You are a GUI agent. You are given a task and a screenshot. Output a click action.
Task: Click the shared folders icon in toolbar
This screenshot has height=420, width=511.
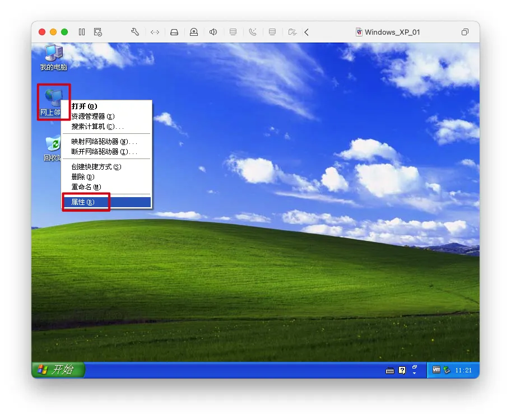click(x=292, y=32)
